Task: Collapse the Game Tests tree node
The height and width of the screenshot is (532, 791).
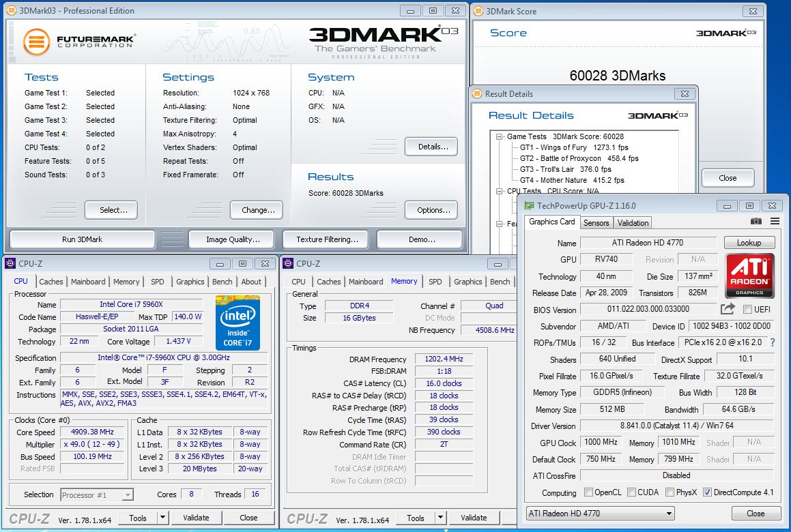Action: [x=499, y=136]
